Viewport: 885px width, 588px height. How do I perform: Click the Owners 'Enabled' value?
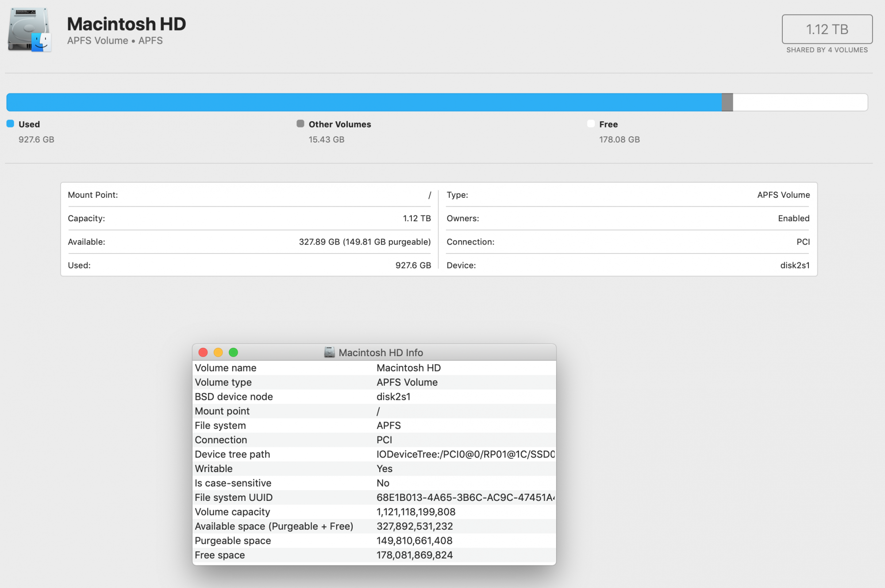794,218
